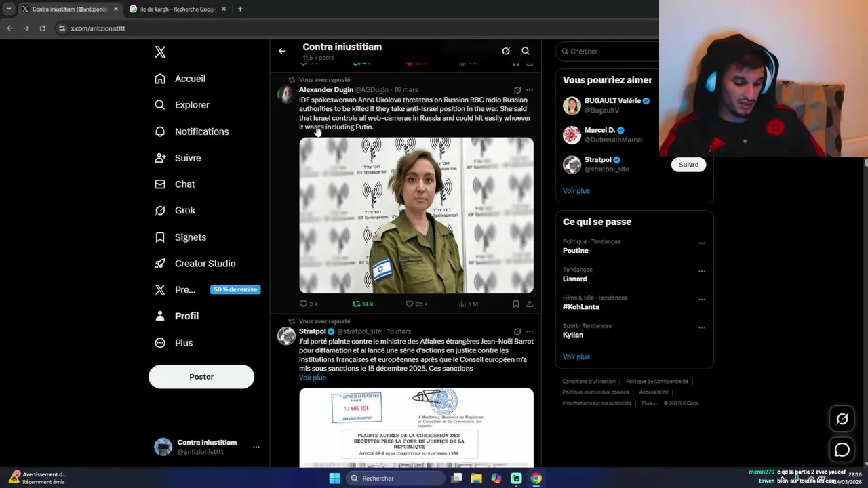Open more options on Stratpol post
Screen dimensions: 868x488
[x=530, y=332]
